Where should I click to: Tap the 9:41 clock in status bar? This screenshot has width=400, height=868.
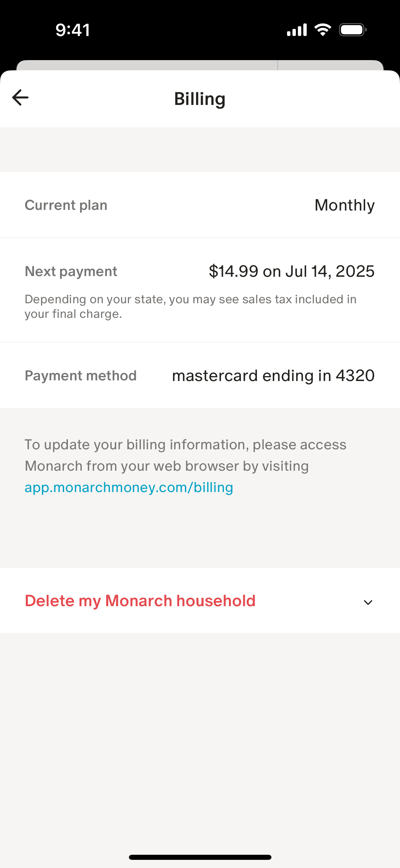pos(73,30)
